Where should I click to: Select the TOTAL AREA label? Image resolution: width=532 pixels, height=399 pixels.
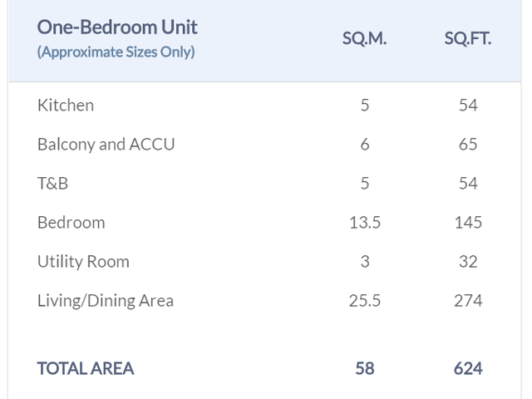86,368
